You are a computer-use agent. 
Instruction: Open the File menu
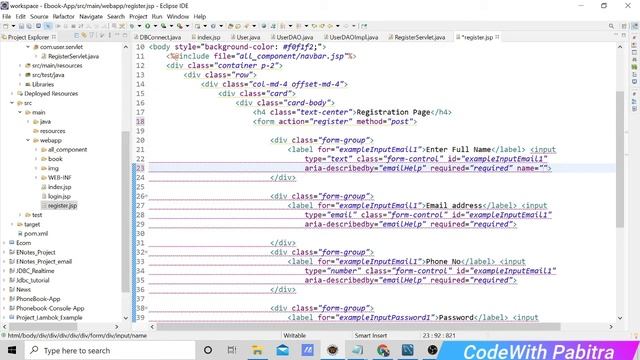7,16
